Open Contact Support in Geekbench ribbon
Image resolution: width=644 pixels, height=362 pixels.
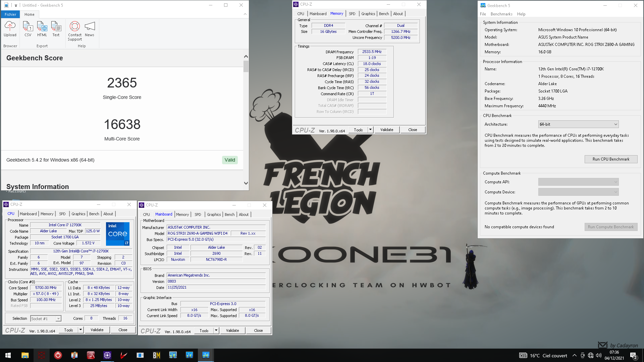tap(75, 31)
